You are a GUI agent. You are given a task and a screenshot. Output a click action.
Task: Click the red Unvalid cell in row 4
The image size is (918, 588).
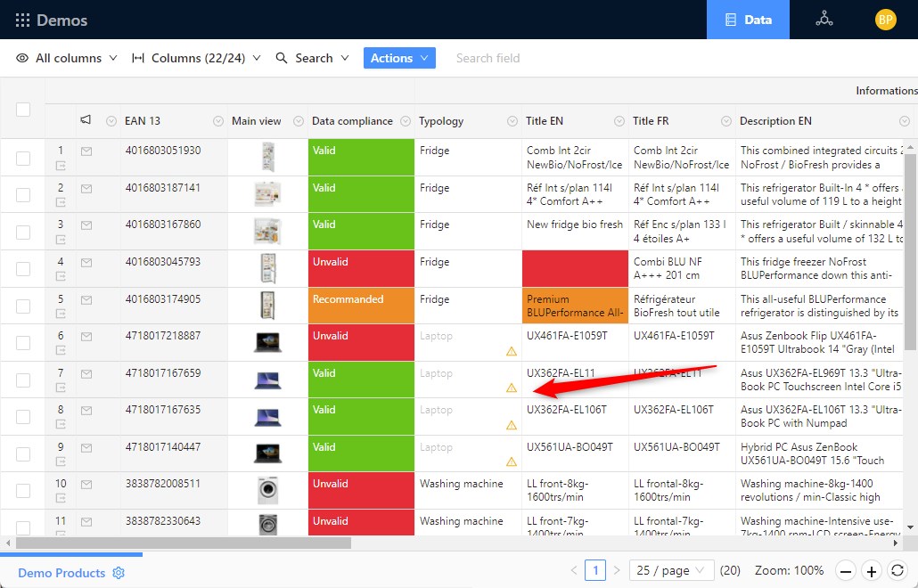click(361, 269)
